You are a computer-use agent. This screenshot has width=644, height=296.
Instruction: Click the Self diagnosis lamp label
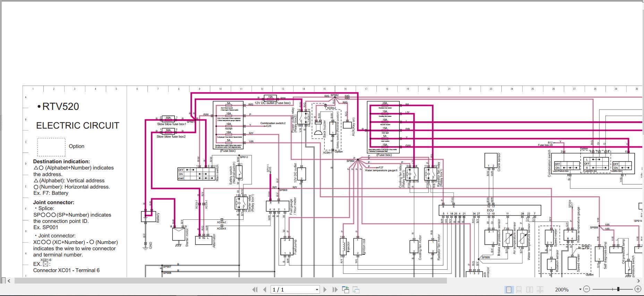pyautogui.click(x=605, y=255)
